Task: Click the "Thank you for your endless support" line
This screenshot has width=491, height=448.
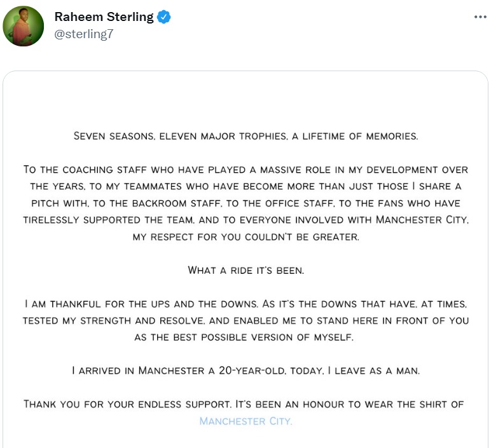Action: click(244, 404)
